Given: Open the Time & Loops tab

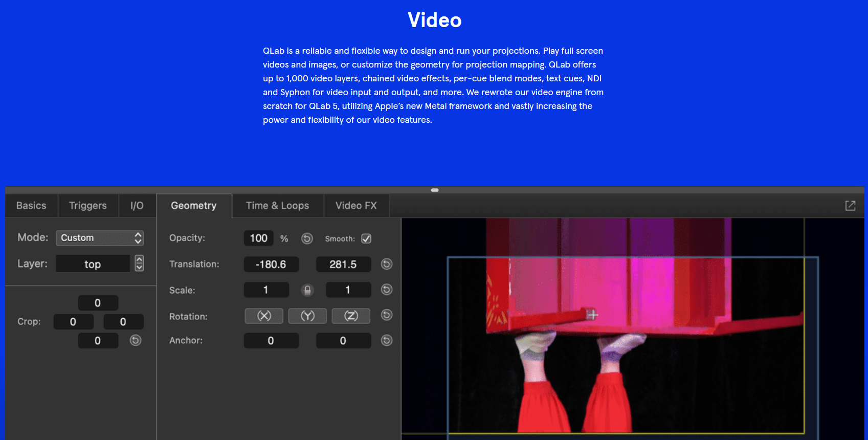Looking at the screenshot, I should 278,206.
